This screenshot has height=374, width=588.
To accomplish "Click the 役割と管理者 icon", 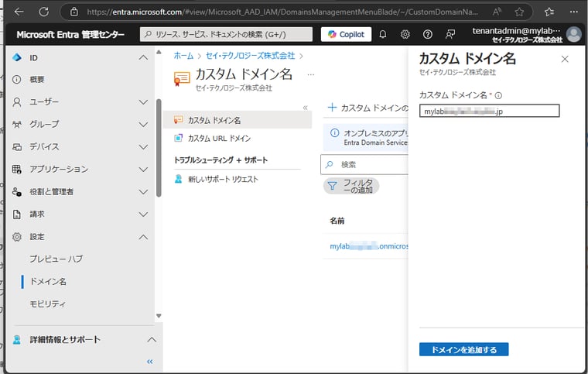I will (17, 192).
